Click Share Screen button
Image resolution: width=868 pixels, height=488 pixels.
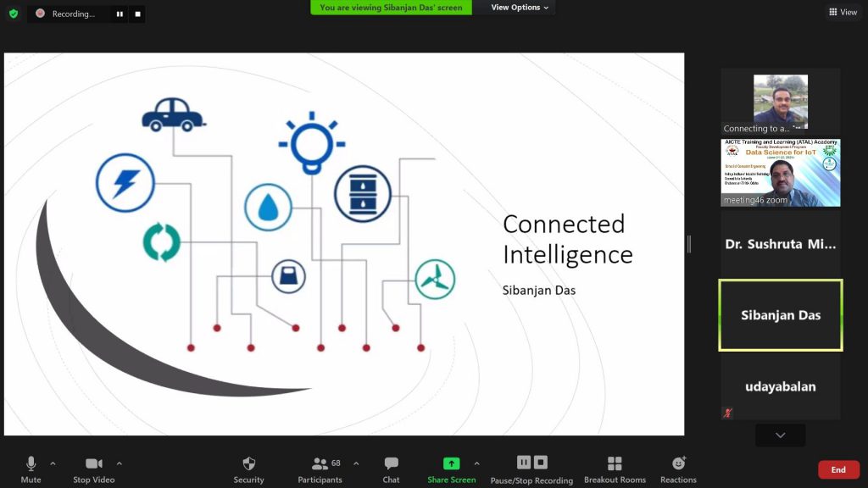tap(451, 469)
